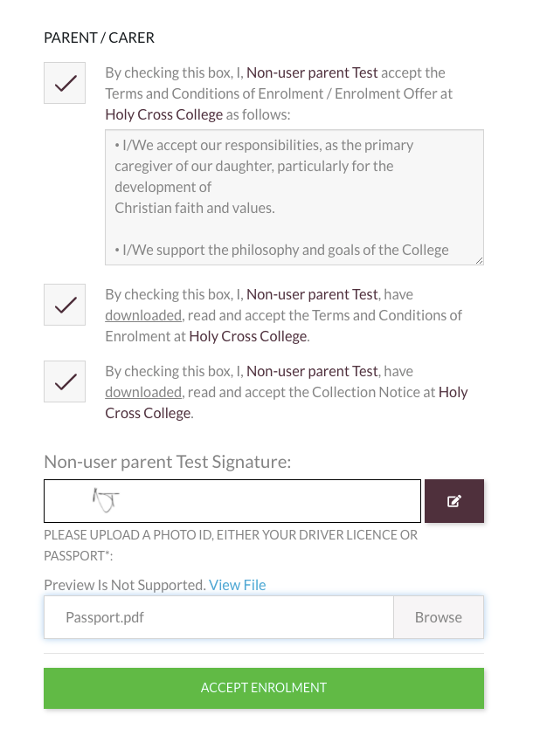
Task: Open downloaded link for Terms and Conditions
Action: coord(143,315)
